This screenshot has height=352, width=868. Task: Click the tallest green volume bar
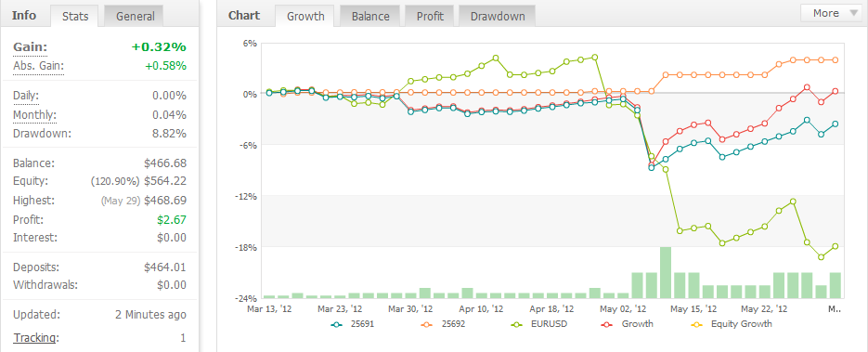coord(666,273)
